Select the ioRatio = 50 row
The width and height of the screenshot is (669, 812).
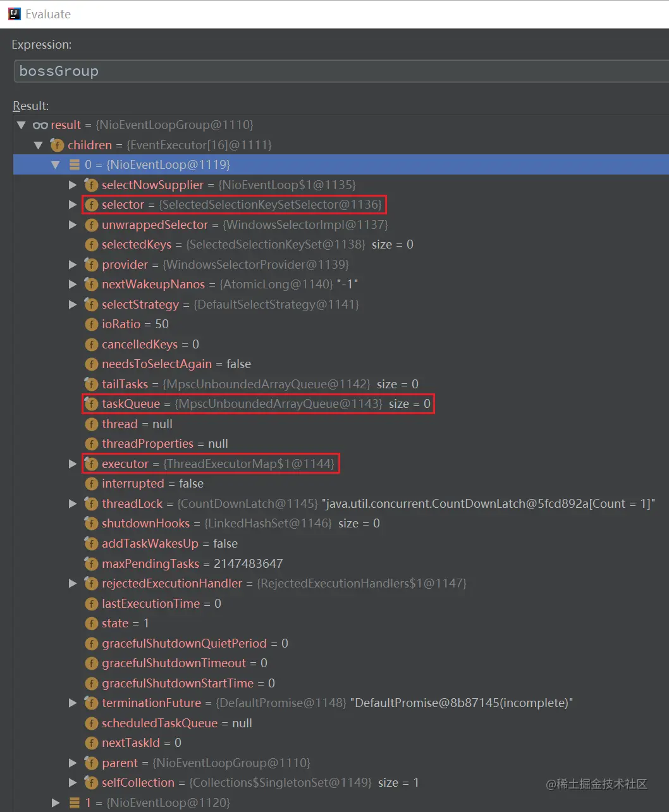click(341, 324)
